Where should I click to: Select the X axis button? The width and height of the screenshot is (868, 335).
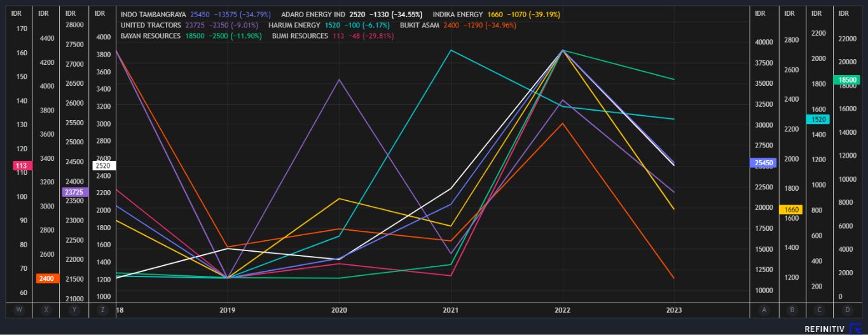46,310
